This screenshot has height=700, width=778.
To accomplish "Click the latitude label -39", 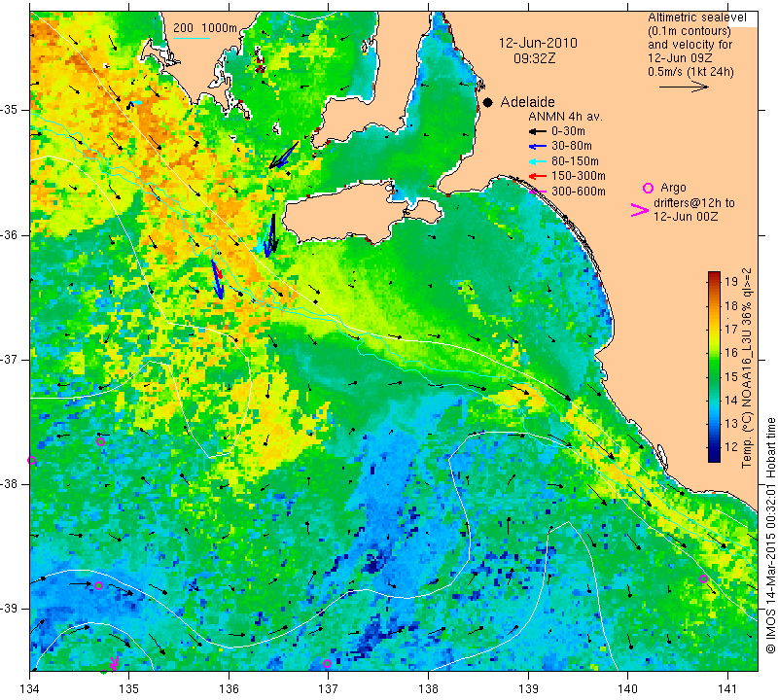I will pos(9,609).
